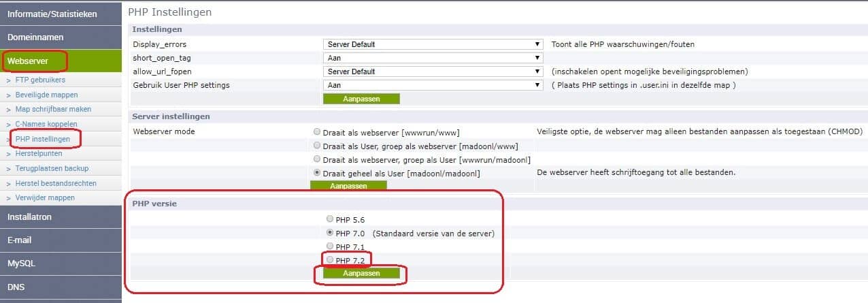Select PHP 7.0 radio button
Image resolution: width=868 pixels, height=303 pixels.
pyautogui.click(x=330, y=233)
